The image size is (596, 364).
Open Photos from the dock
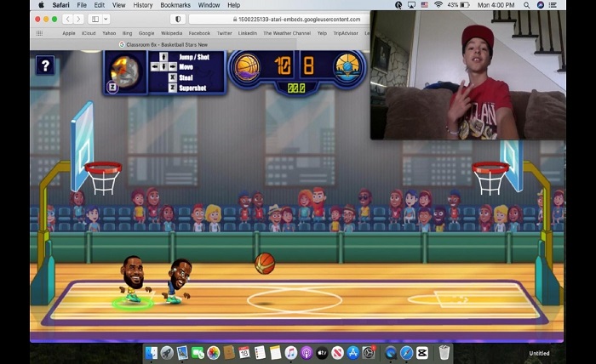coord(213,353)
